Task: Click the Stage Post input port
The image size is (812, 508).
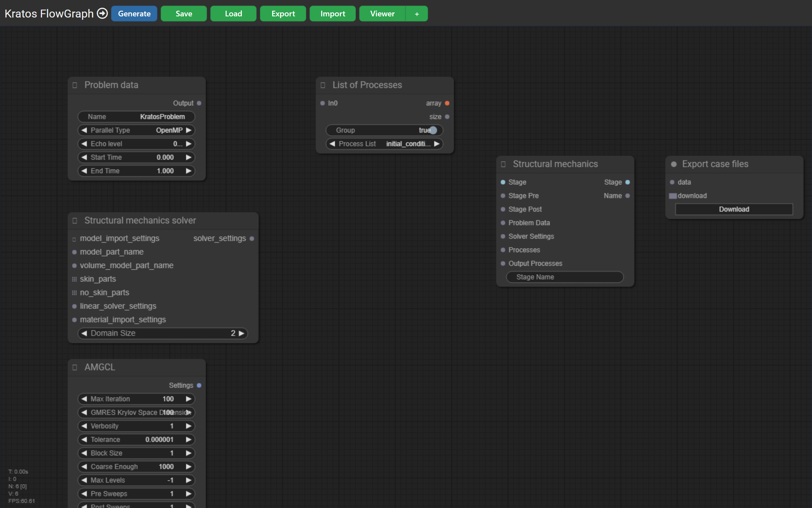Action: tap(503, 209)
